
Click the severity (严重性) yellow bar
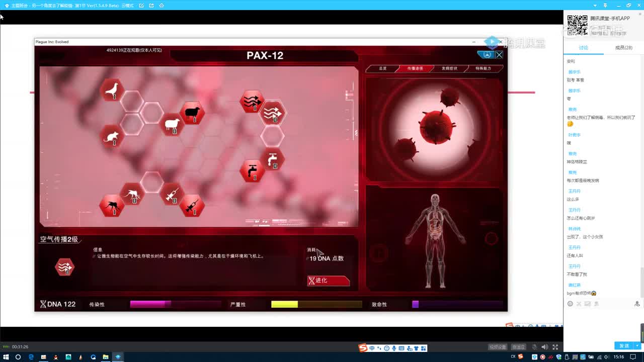[316, 304]
